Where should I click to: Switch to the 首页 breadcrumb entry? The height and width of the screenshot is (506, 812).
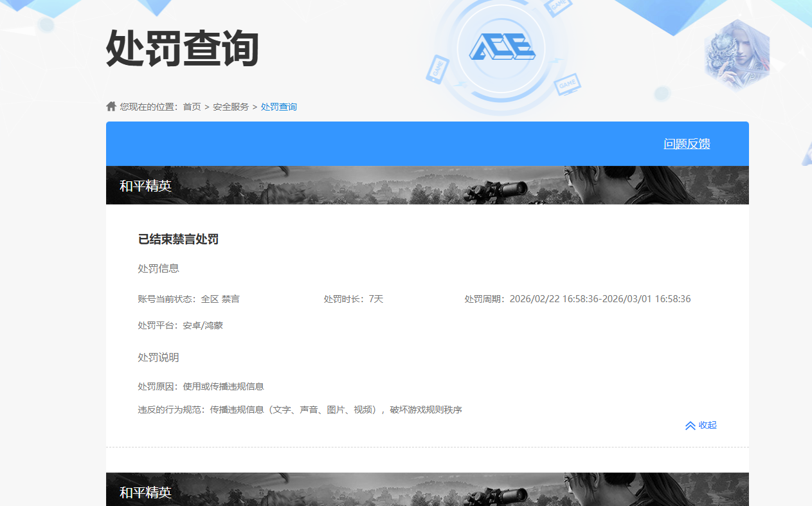190,107
